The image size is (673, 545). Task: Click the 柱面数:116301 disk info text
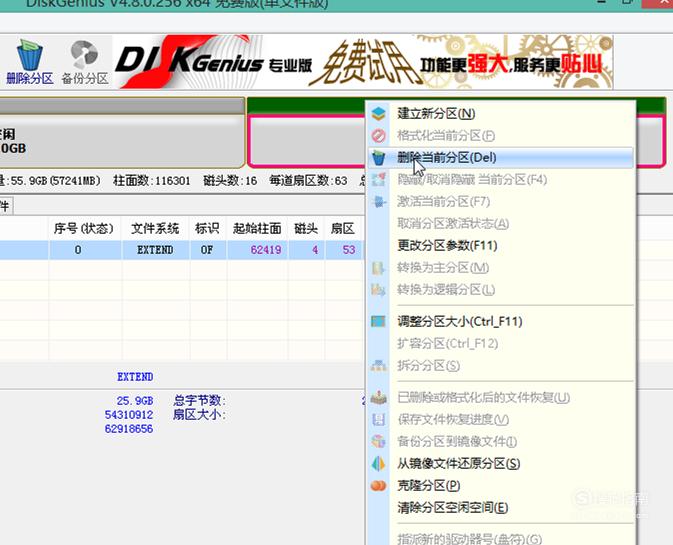(x=152, y=181)
